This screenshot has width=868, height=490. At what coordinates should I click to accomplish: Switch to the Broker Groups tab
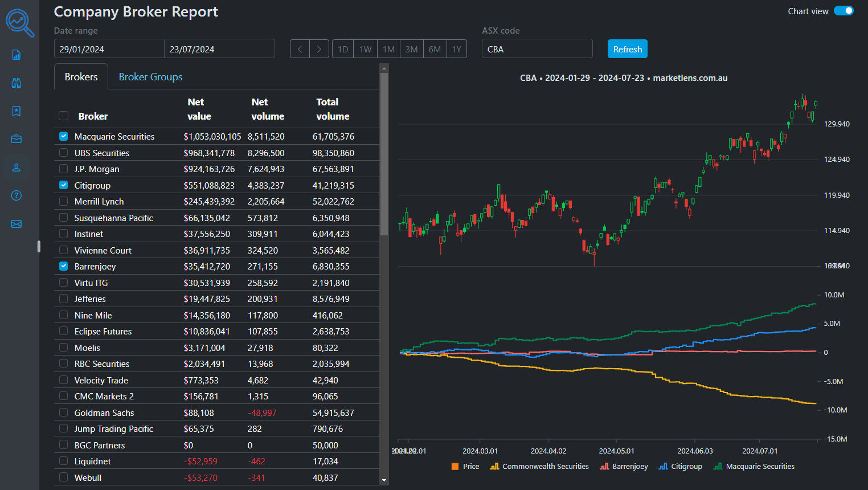tap(150, 76)
